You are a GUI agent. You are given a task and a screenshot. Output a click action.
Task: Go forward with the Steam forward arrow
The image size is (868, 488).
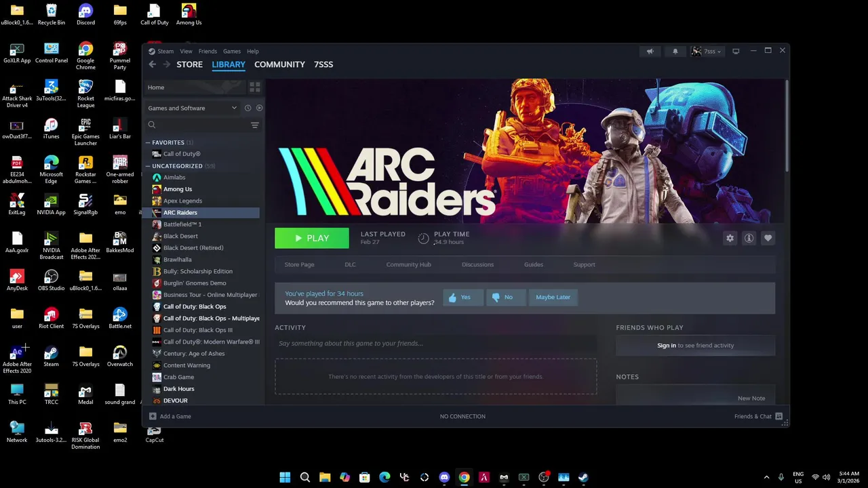166,64
